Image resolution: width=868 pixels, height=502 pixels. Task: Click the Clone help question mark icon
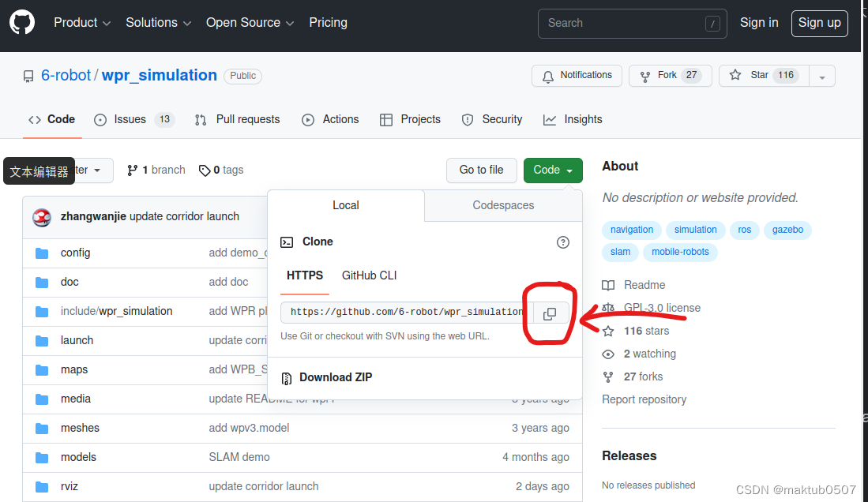(x=563, y=242)
